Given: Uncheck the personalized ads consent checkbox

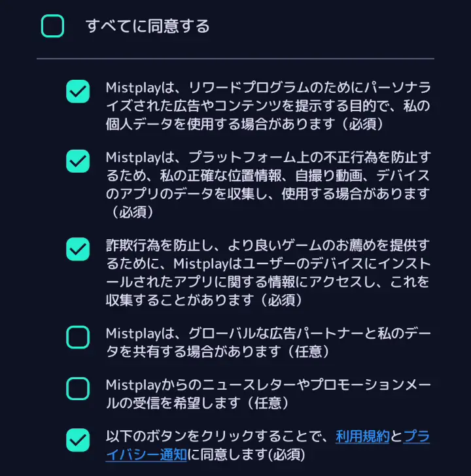Looking at the screenshot, I should point(78,92).
